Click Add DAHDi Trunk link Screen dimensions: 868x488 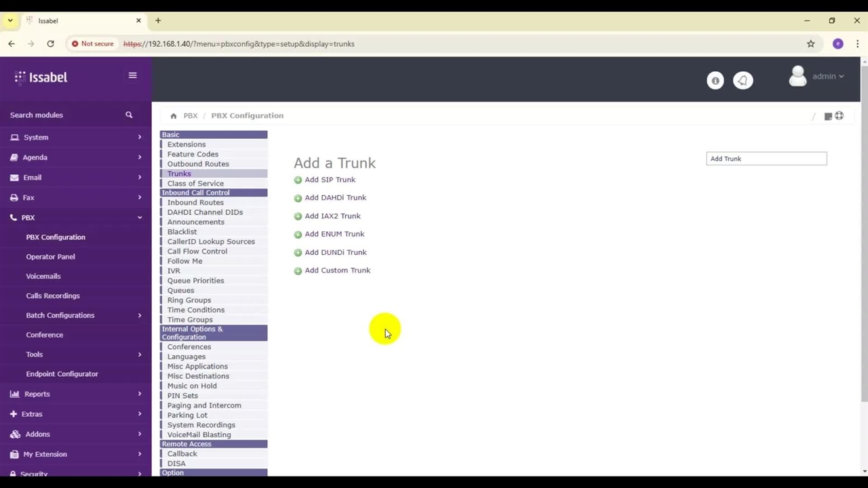(335, 198)
